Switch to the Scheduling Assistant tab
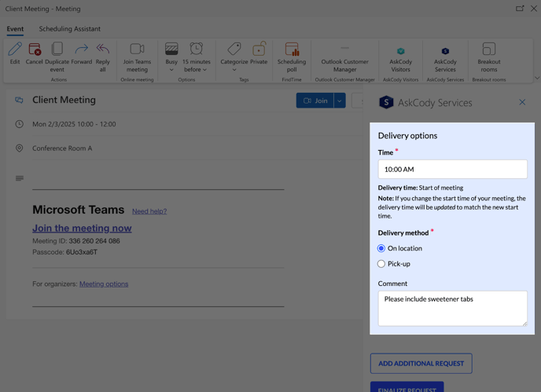Screen dimensions: 541x392 pos(70,29)
